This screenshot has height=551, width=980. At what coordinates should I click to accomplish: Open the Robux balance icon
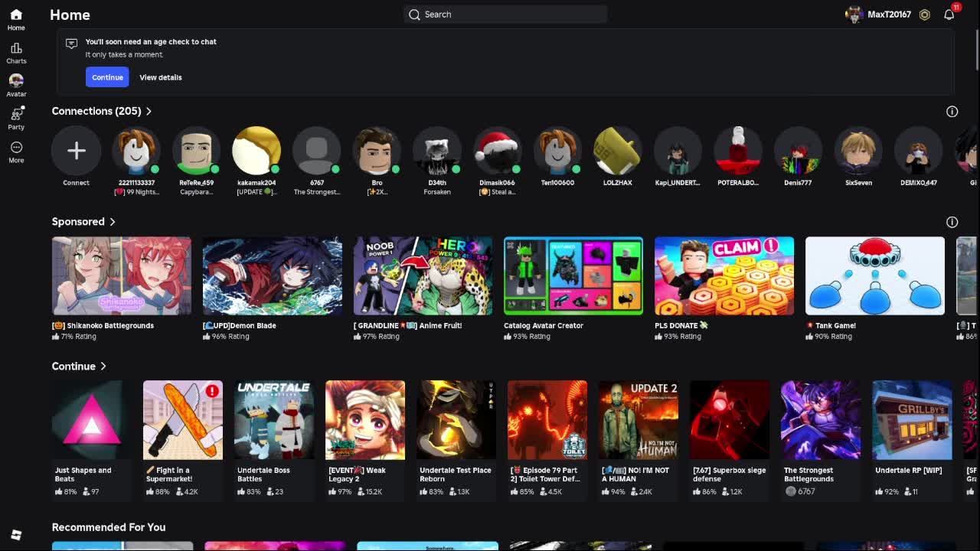point(925,15)
